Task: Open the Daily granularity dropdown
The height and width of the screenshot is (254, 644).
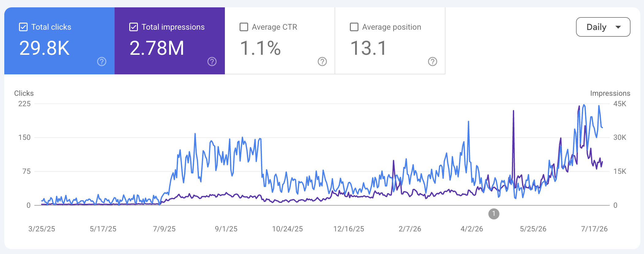Action: pyautogui.click(x=603, y=27)
